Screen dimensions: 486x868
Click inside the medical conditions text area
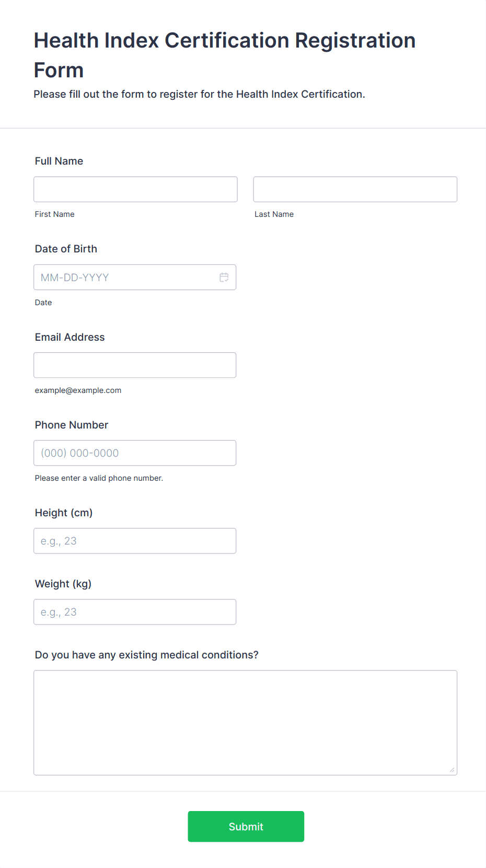(245, 722)
